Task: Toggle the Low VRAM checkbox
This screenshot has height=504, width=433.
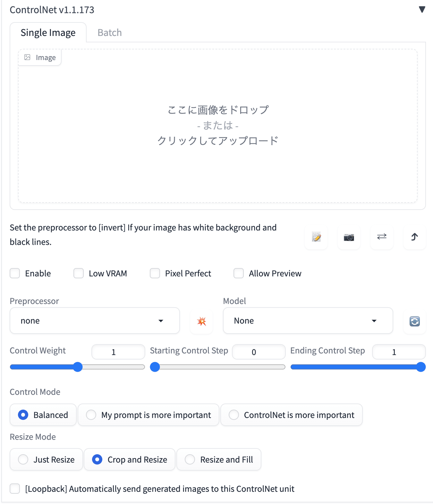Action: (79, 274)
